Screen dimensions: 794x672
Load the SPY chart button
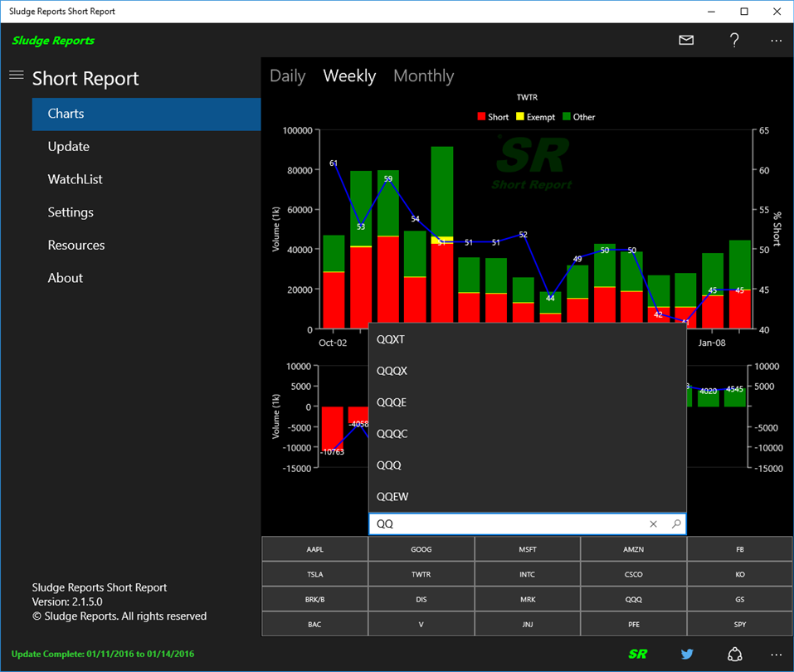740,625
